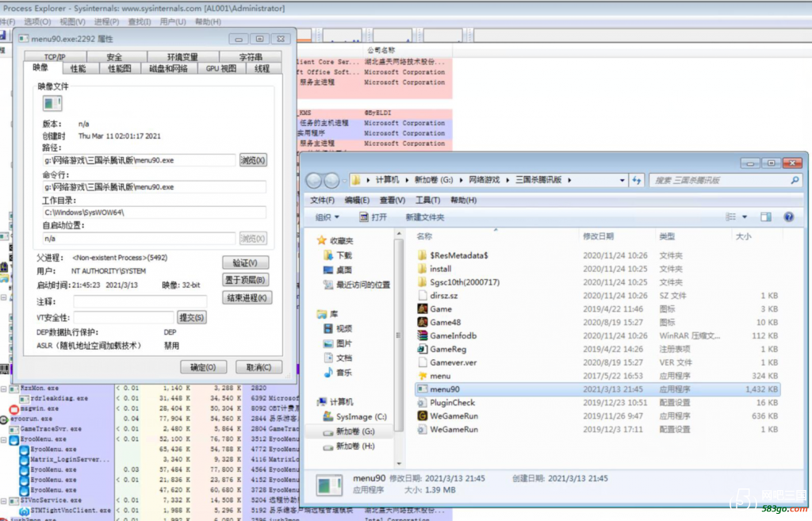The image size is (812, 521).
Task: Switch to the 线程 tab
Action: click(262, 68)
